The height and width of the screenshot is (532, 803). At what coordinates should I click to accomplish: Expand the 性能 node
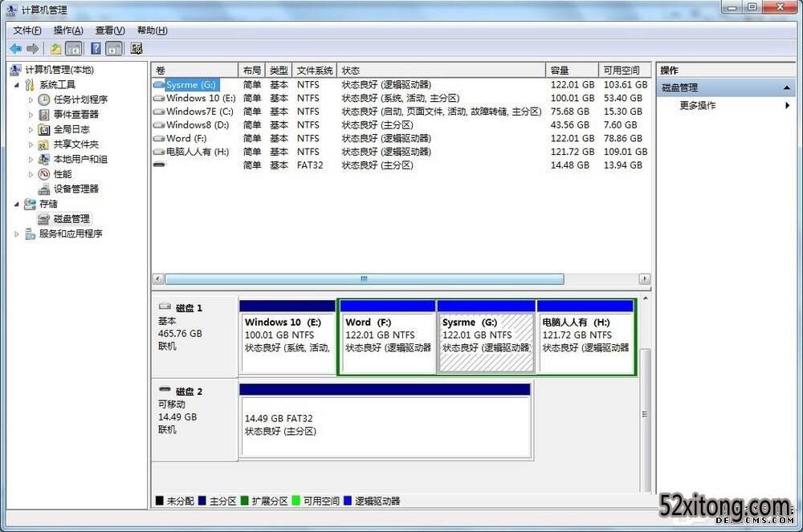31,174
